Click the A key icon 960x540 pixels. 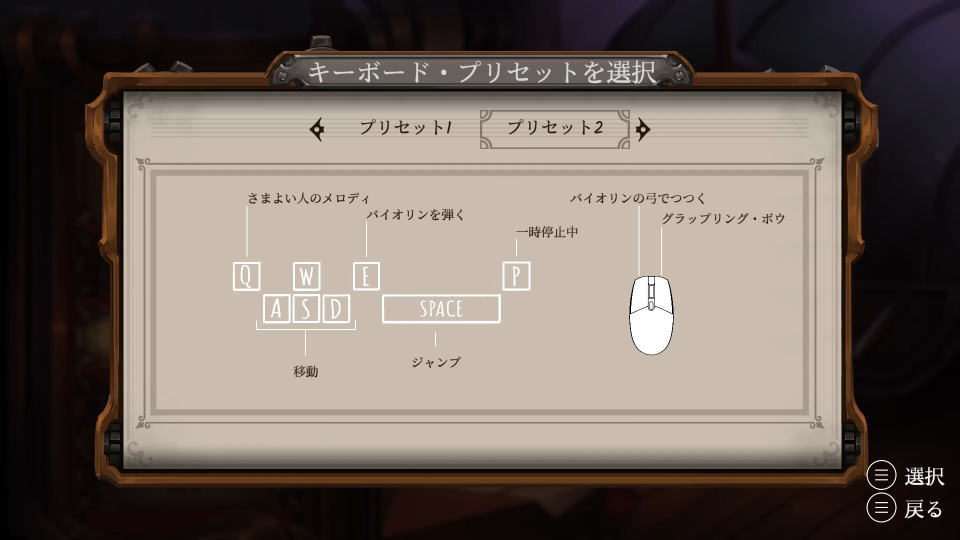pos(276,309)
